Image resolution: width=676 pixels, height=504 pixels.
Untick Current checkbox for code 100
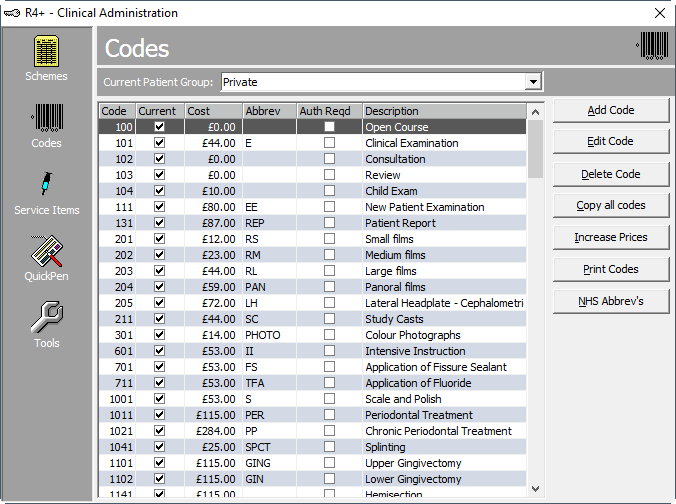[160, 127]
